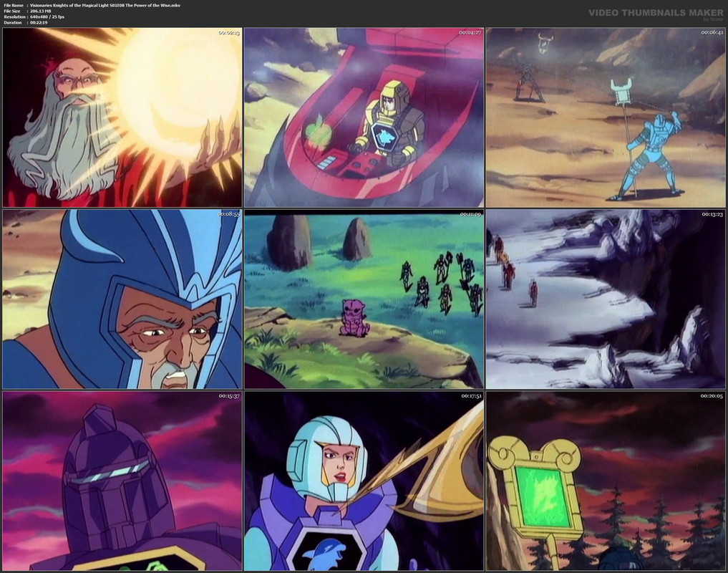Screen dimensions: 728x573
Task: Select the bearded wizard thumbnail at 00:02:13
Action: click(x=122, y=117)
